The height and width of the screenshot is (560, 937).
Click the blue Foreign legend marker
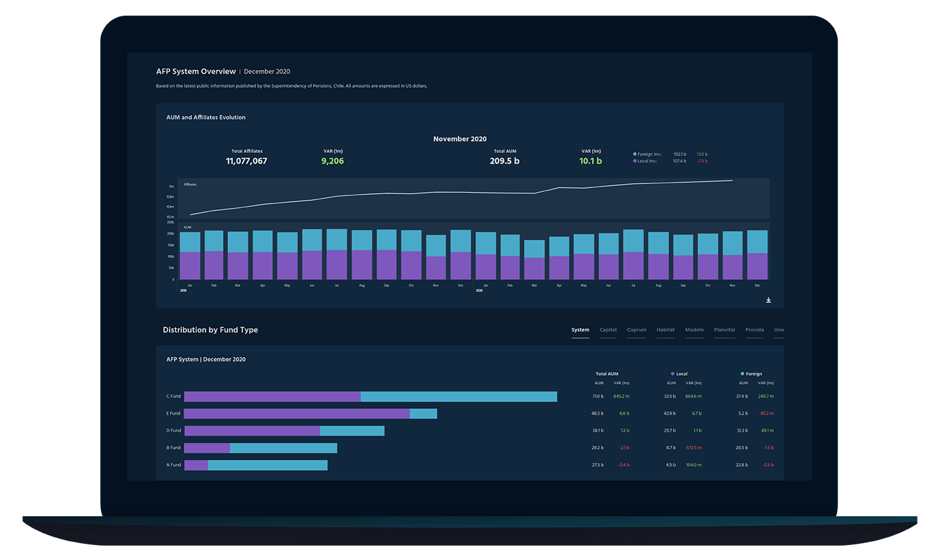pos(742,374)
